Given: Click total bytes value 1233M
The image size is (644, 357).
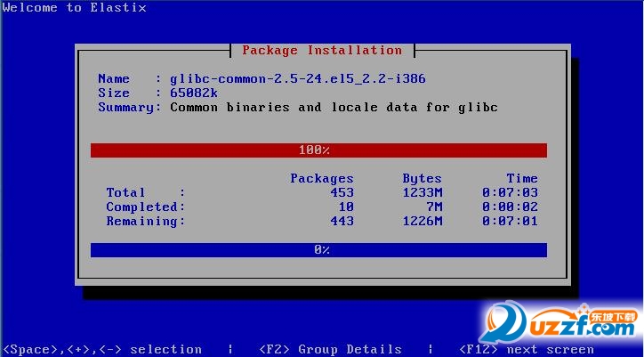Looking at the screenshot, I should 422,192.
